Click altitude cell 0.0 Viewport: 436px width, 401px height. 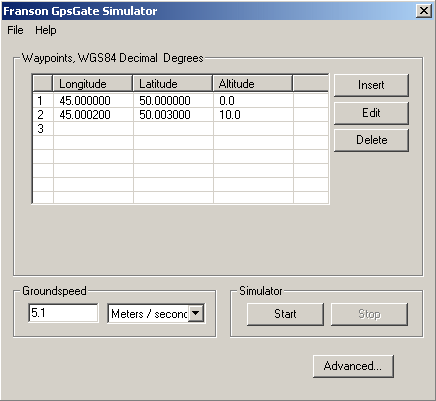click(x=253, y=101)
